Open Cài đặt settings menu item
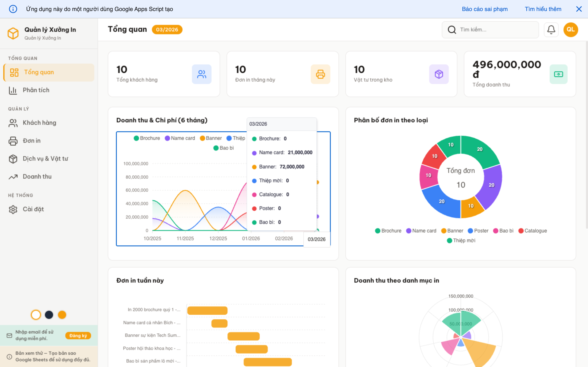 [33, 209]
